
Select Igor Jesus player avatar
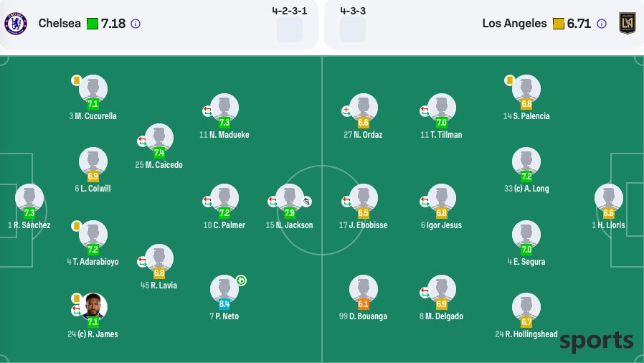tap(442, 198)
